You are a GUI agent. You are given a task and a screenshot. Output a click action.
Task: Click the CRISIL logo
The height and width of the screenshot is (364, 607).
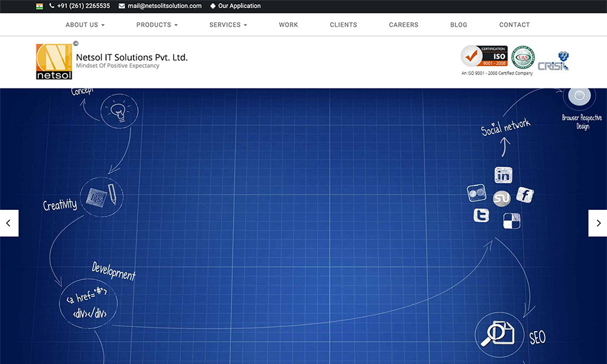click(x=554, y=61)
